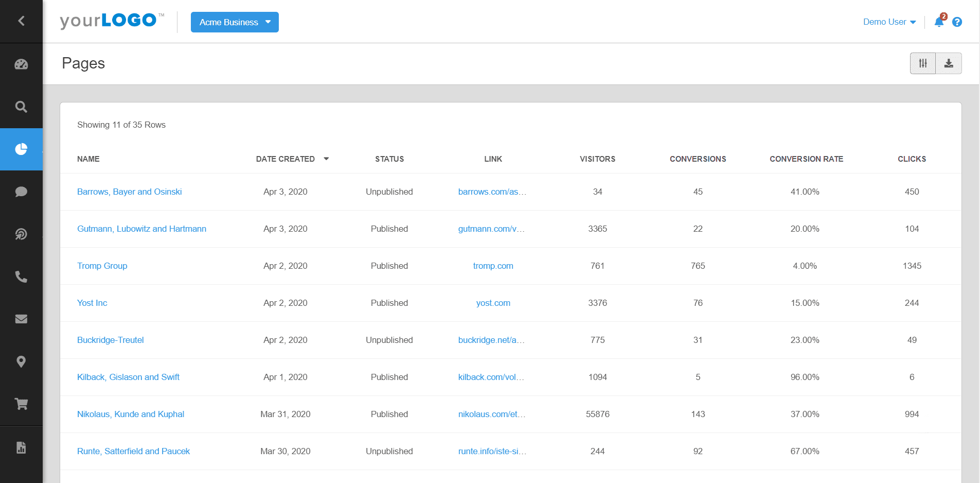Open Barrows, Bayer and Osinski page
Screen dimensions: 980x483
130,192
